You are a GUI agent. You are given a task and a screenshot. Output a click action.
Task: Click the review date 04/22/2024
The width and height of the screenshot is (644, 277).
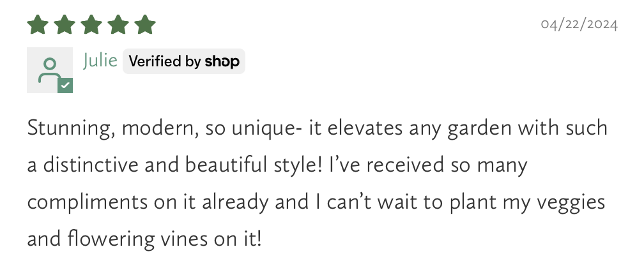point(579,25)
